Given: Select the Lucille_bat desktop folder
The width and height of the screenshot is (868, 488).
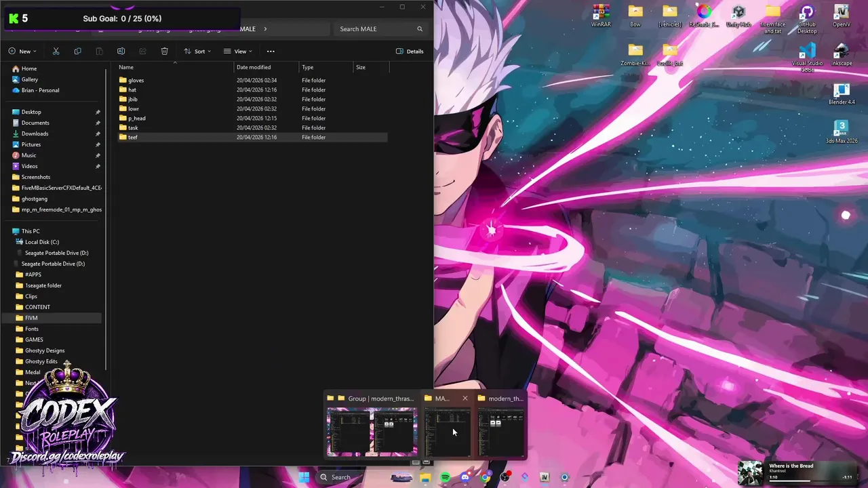Looking at the screenshot, I should (670, 55).
